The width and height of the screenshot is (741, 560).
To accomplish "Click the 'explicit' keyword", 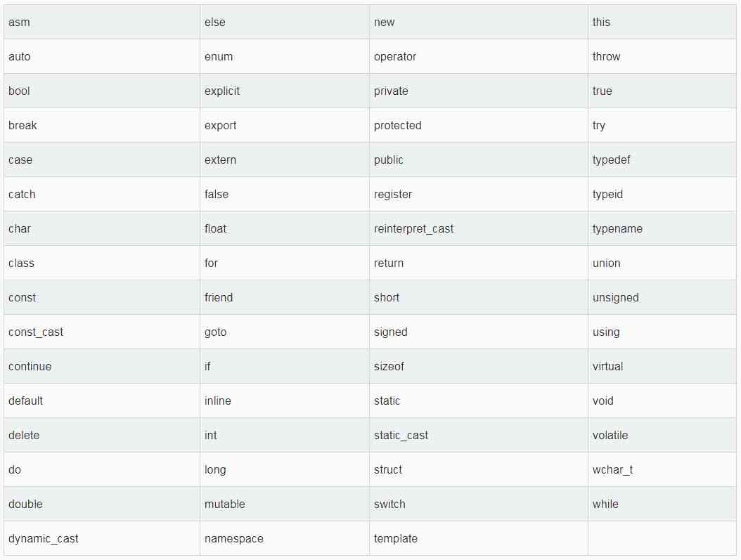I will (x=221, y=91).
